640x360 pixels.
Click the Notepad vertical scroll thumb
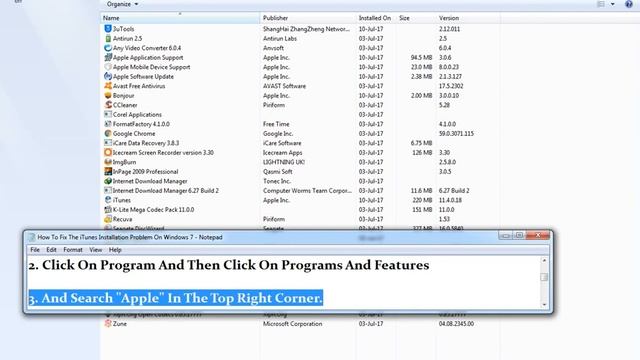[544, 277]
